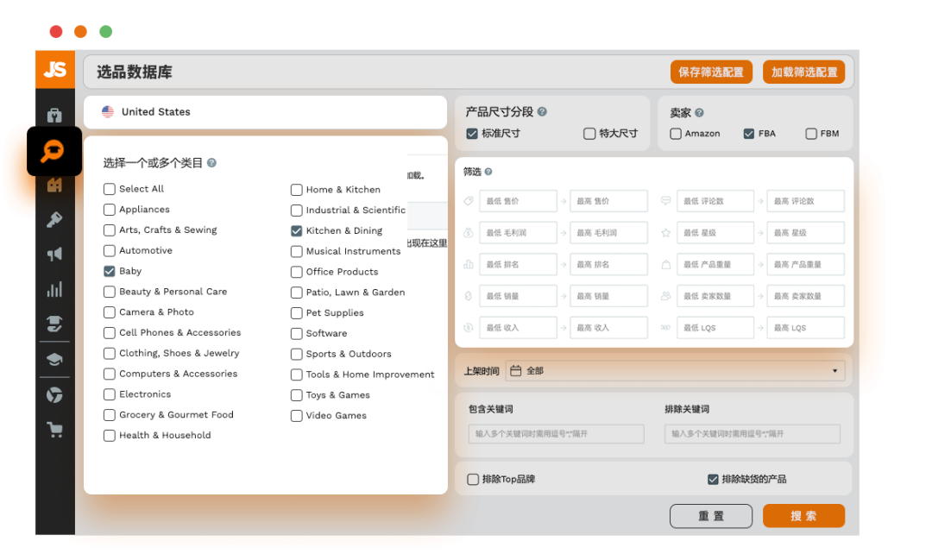Open the supplier factory icon in sidebar
The image size is (932, 560).
click(x=54, y=186)
